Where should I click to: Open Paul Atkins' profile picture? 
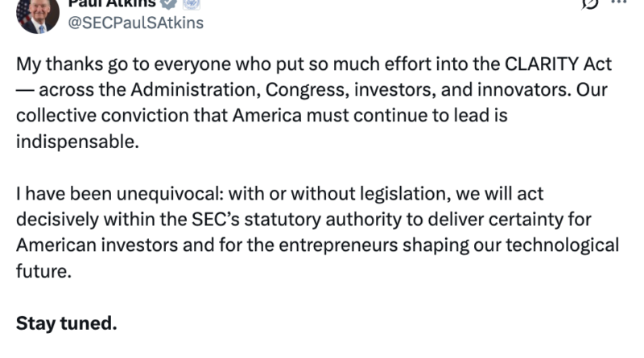(37, 13)
